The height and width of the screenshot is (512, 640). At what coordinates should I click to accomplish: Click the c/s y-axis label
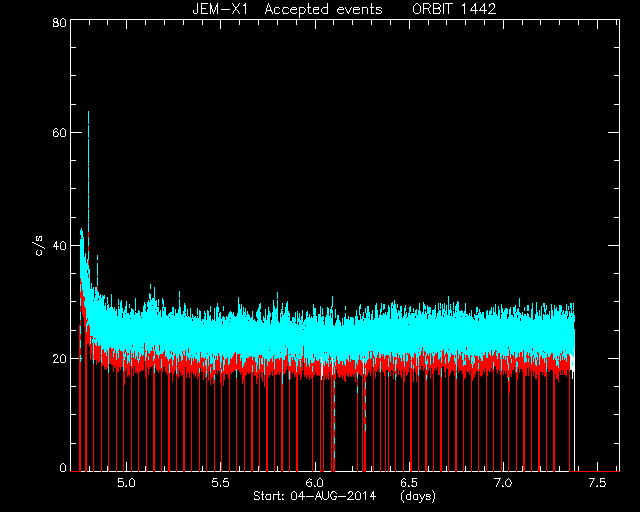coord(39,246)
